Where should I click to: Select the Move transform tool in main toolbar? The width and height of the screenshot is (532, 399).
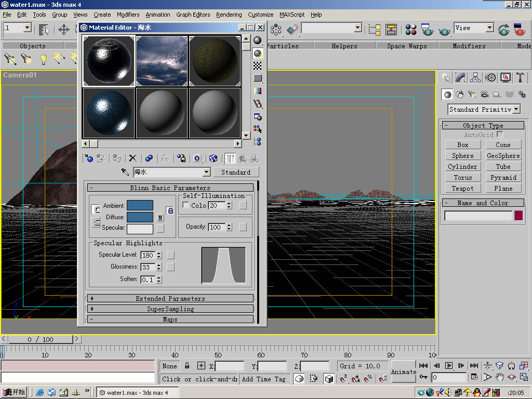point(64,30)
